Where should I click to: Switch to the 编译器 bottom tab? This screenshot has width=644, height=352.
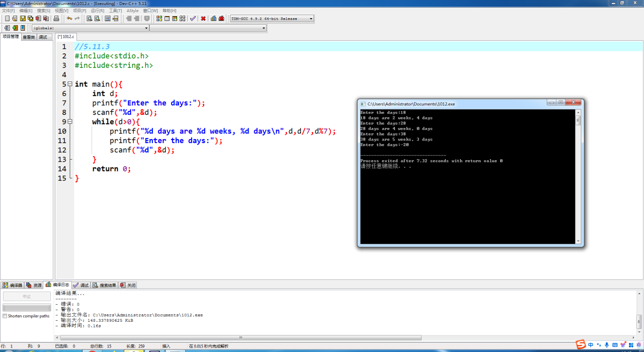click(13, 285)
